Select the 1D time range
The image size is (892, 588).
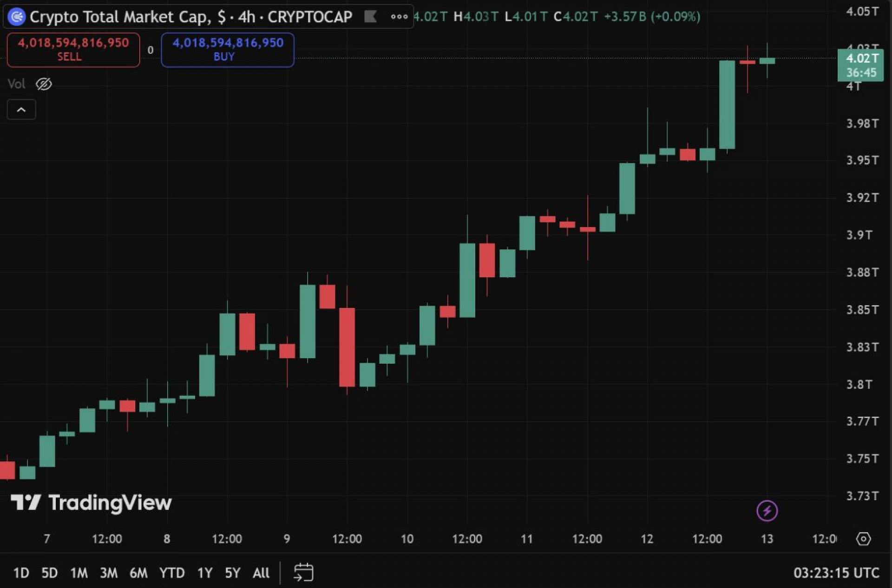tap(21, 573)
